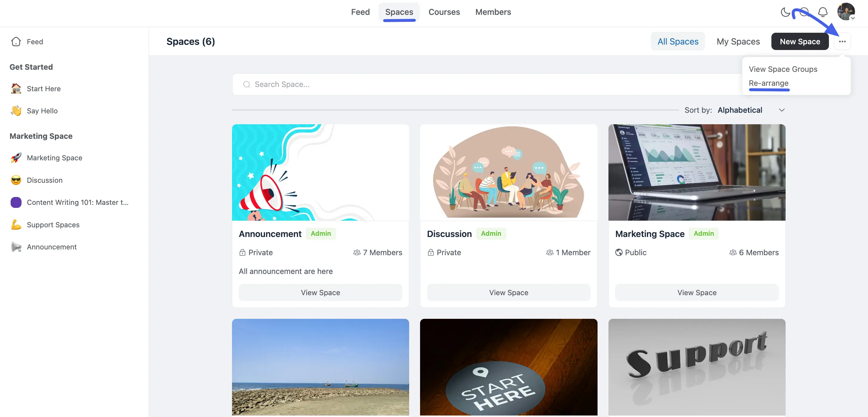View Space on the Marketing Space card
Viewport: 868px width, 417px height.
pyautogui.click(x=697, y=293)
